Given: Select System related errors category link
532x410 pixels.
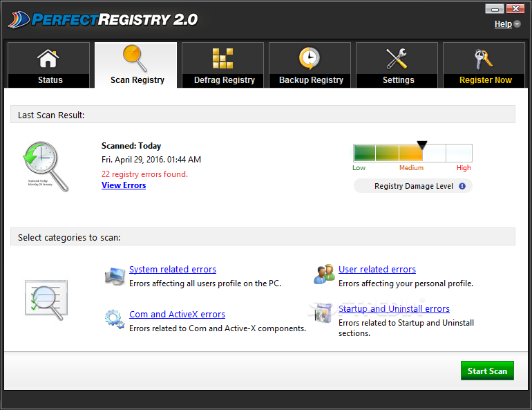Looking at the screenshot, I should click(173, 269).
